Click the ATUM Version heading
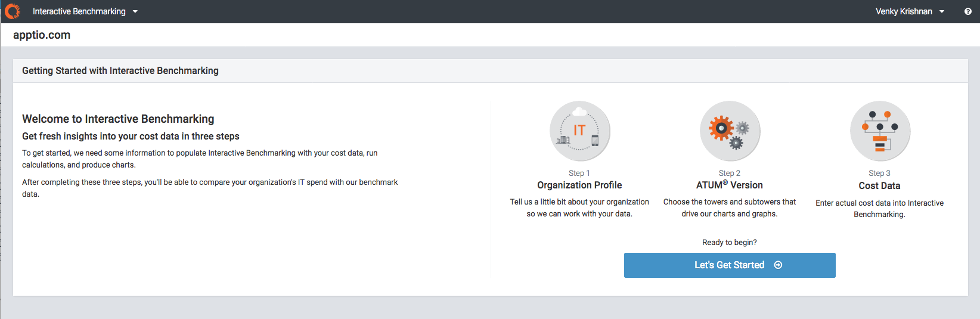The height and width of the screenshot is (319, 980). 730,185
